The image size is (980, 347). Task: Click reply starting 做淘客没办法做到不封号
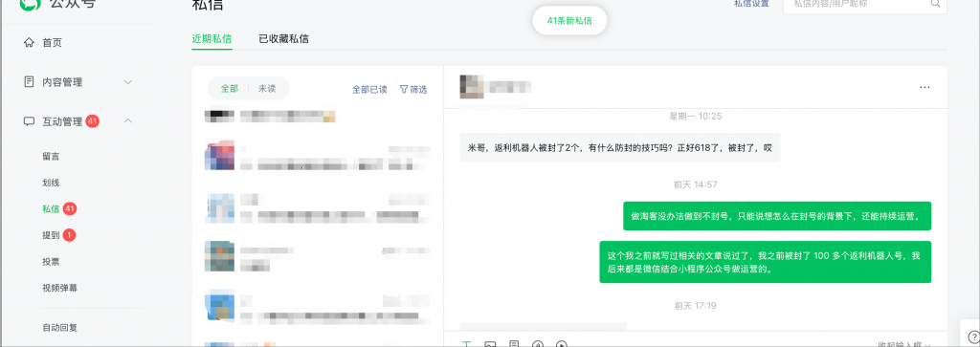pos(777,216)
